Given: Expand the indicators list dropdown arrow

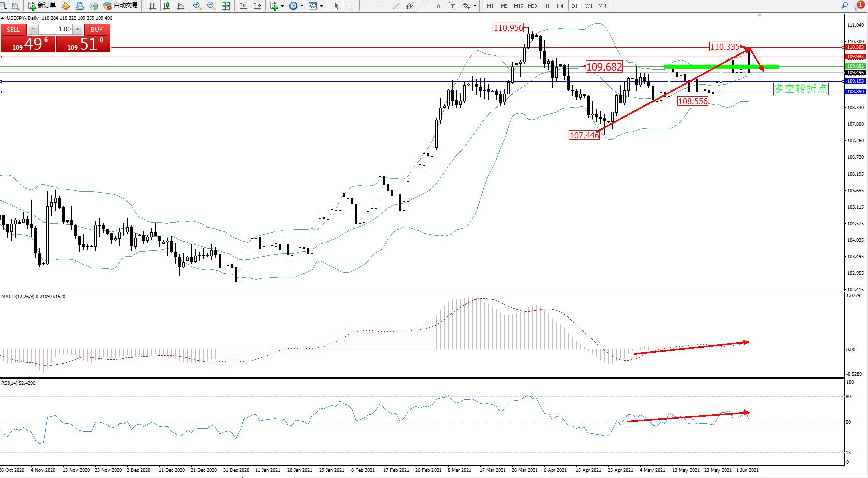Looking at the screenshot, I should pos(282,6).
